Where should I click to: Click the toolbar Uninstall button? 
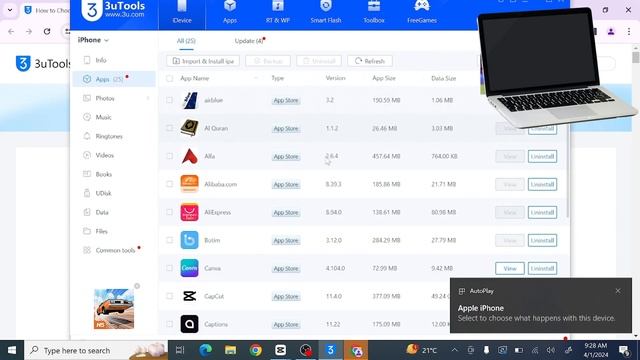319,61
